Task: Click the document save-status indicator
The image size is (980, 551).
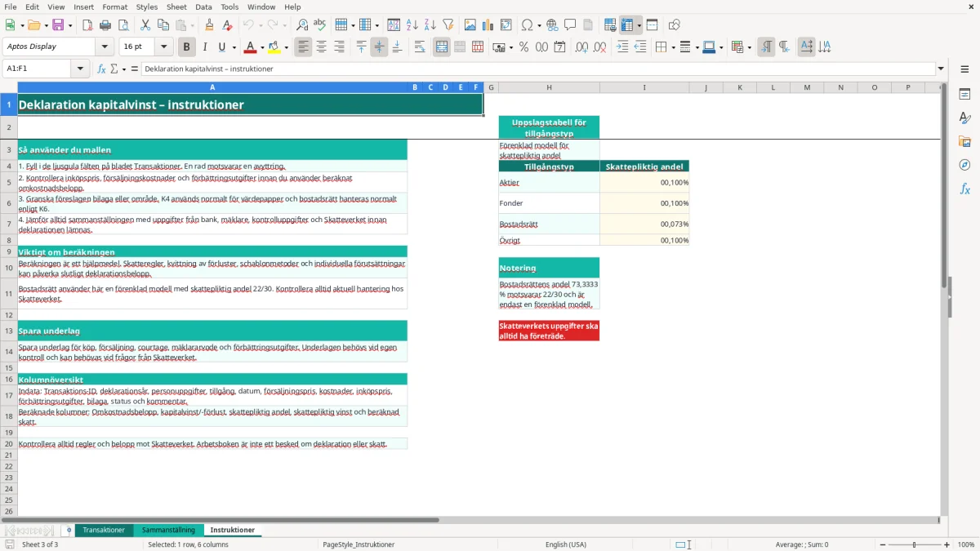Action: (x=9, y=544)
